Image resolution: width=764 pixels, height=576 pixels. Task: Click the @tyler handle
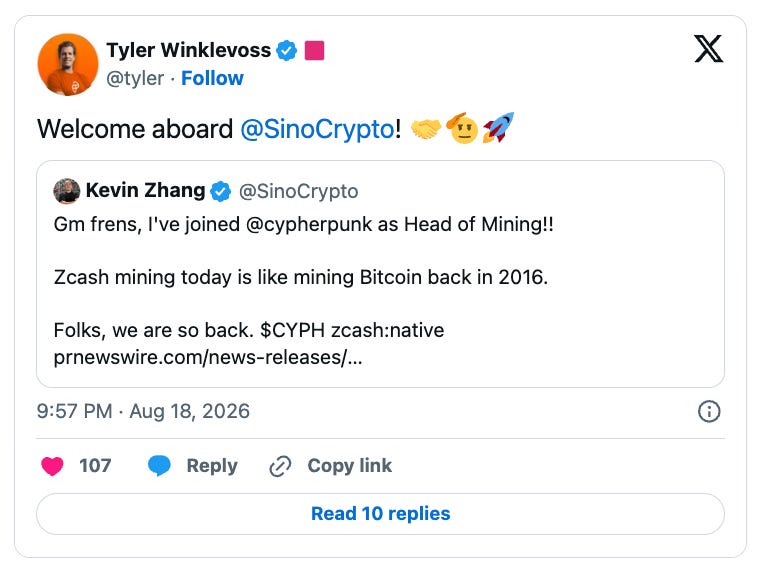(x=135, y=78)
